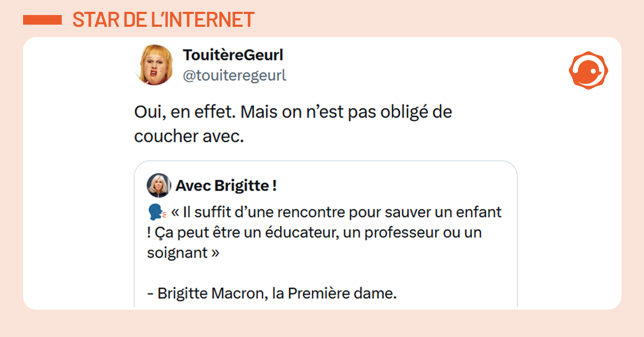This screenshot has width=644, height=337.
Task: Click the orange logo badge
Action: (x=589, y=70)
